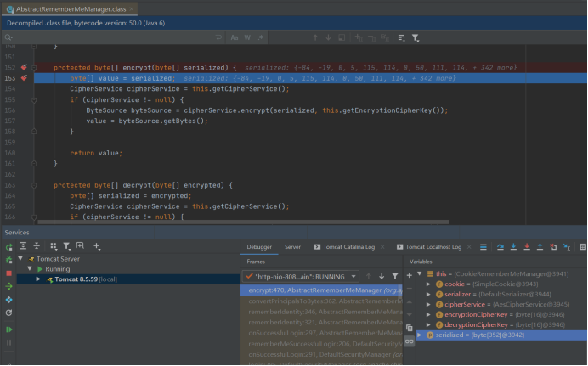Image resolution: width=588 pixels, height=366 pixels.
Task: Click Show Execution Point icon
Action: pyautogui.click(x=483, y=247)
